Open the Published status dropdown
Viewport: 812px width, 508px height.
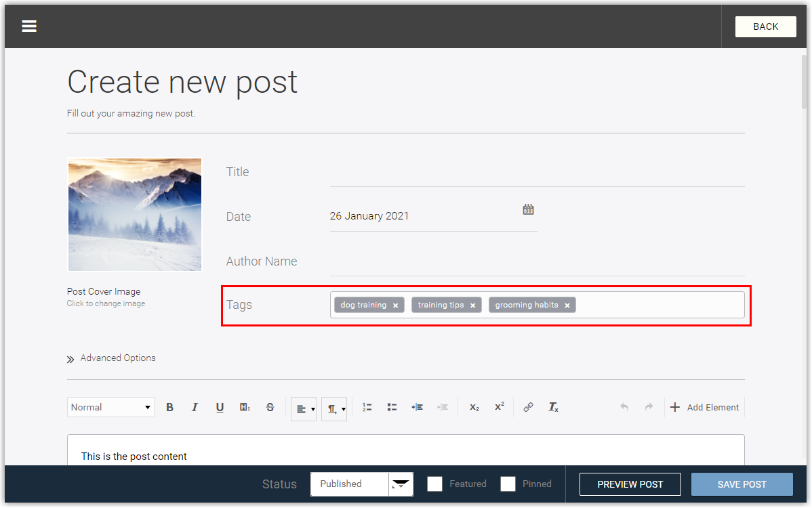coord(401,484)
